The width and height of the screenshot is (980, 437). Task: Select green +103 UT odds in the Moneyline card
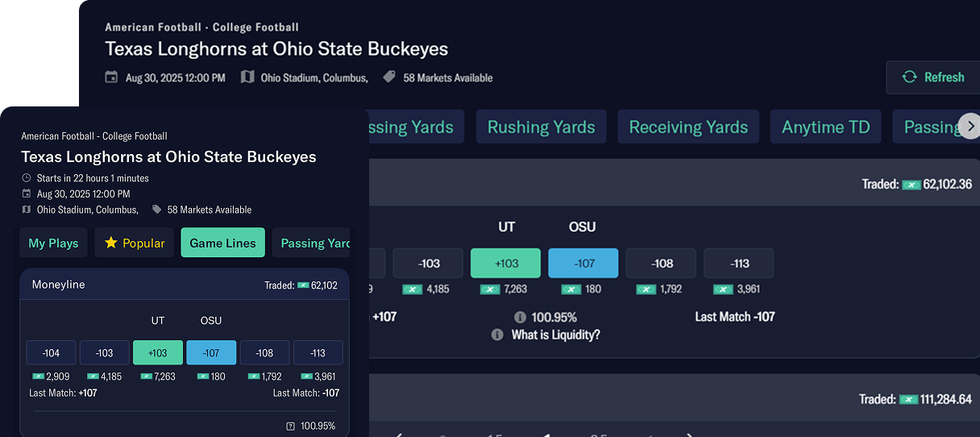click(158, 353)
